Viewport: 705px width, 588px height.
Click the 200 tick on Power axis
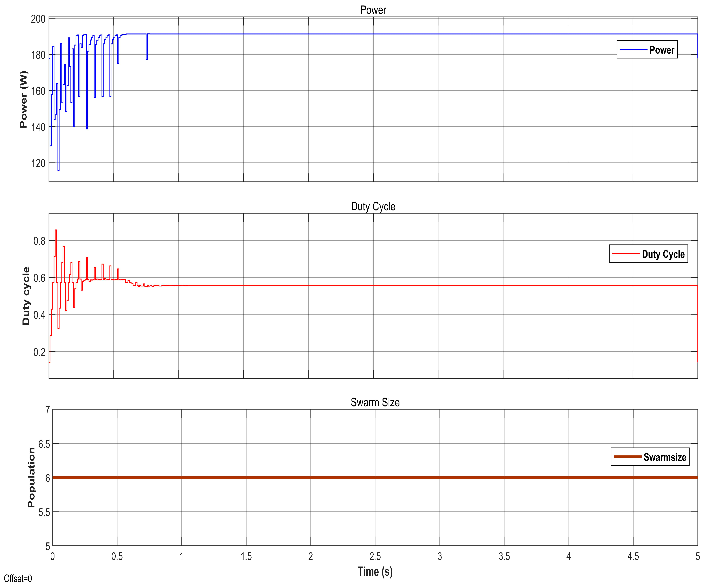(x=38, y=19)
